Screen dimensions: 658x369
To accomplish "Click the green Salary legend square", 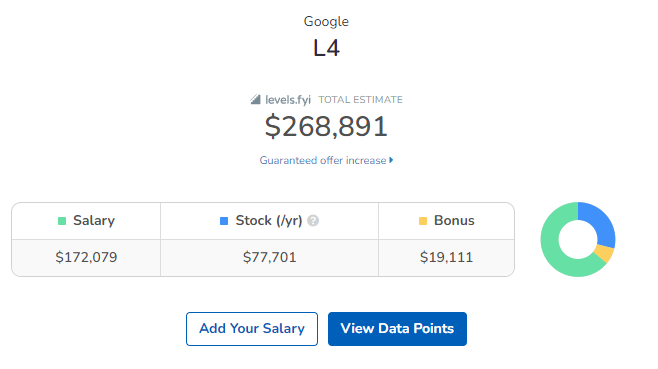I will [x=62, y=221].
